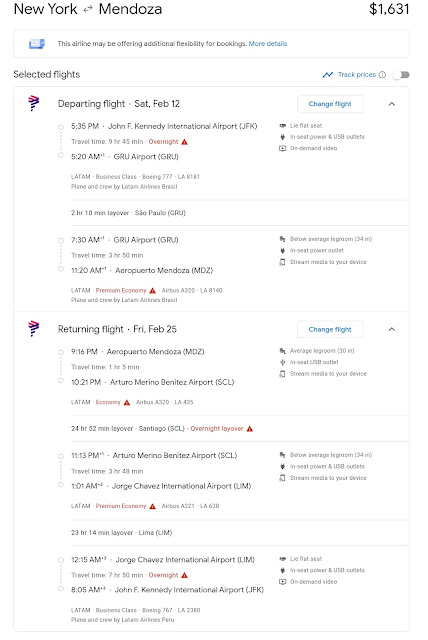
Task: Click the LATAM logo beside Departing flight
Action: [x=33, y=103]
